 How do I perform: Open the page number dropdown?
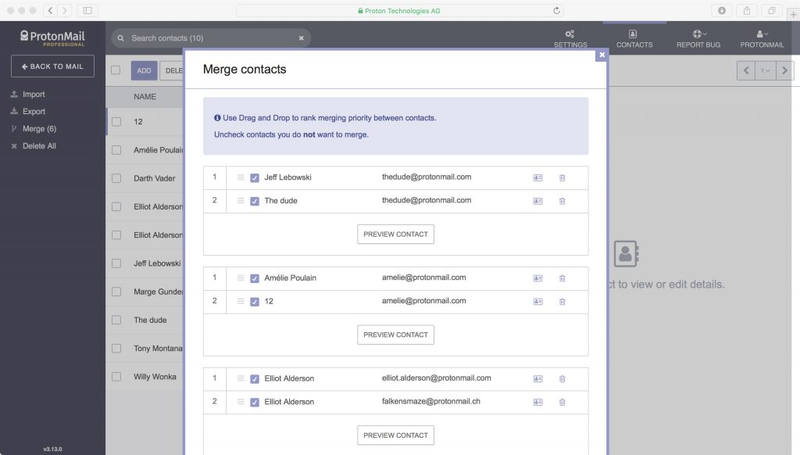(x=765, y=70)
